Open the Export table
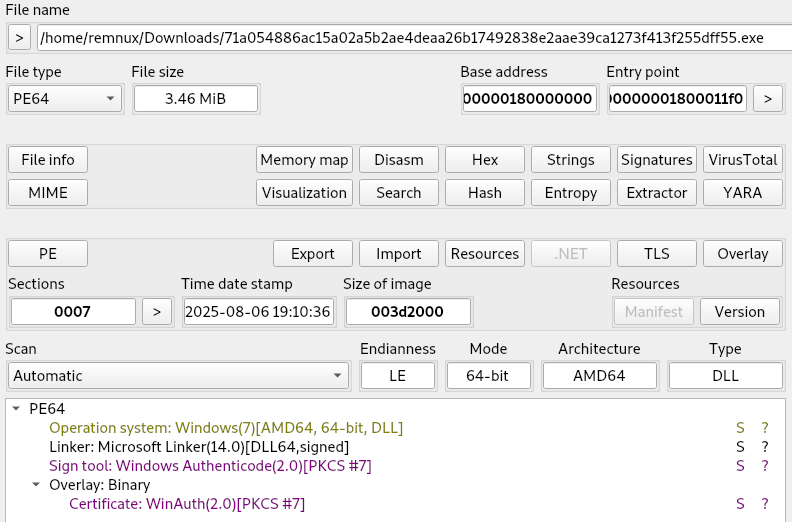This screenshot has height=522, width=792. (x=313, y=253)
